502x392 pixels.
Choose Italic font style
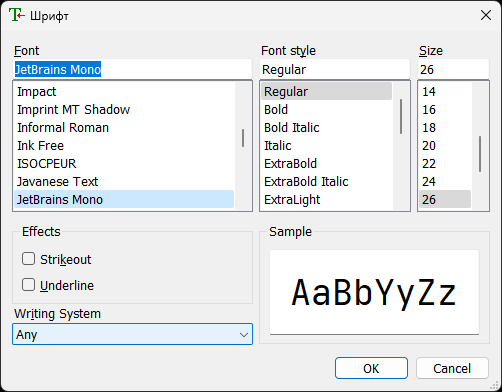pos(326,145)
